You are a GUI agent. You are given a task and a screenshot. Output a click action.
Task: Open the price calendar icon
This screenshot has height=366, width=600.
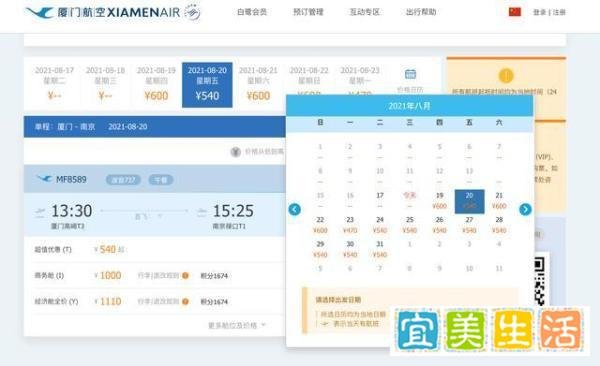click(410, 74)
